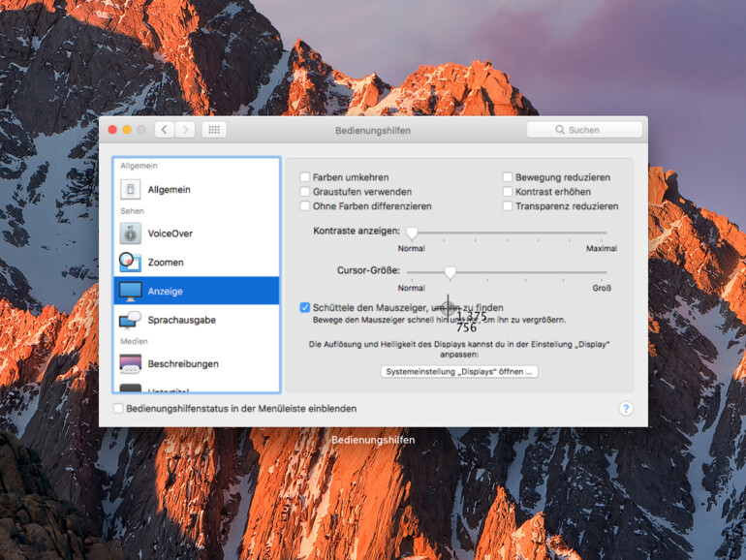Viewport: 746px width, 560px height.
Task: Enable Transparenz reduzieren checkbox
Action: point(508,206)
